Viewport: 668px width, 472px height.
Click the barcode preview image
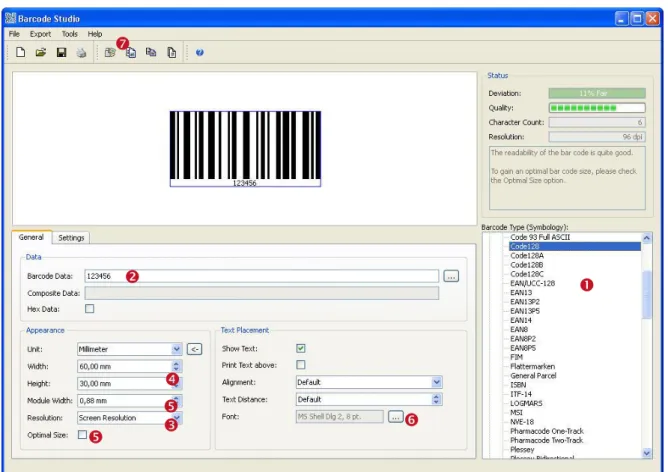pyautogui.click(x=245, y=149)
